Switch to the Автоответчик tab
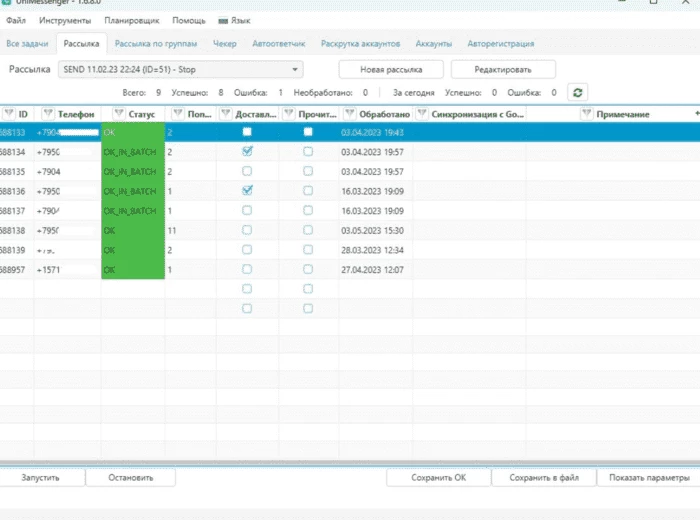The image size is (700, 520). click(279, 44)
